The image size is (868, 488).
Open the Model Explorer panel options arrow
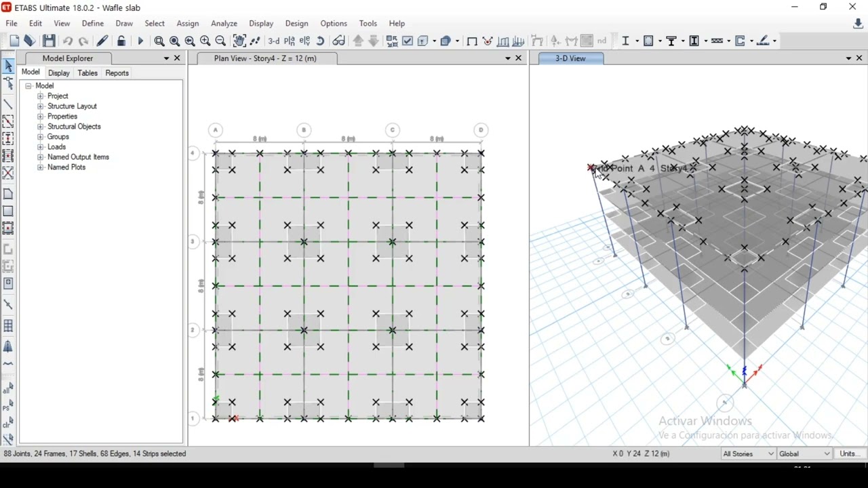(166, 58)
